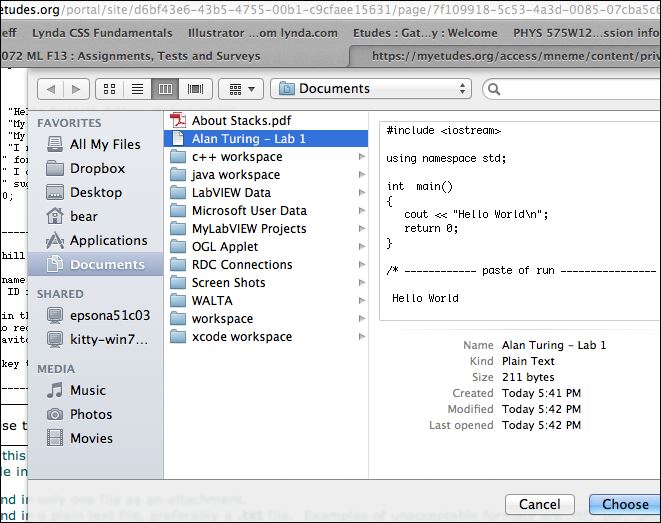
Task: Open the Microsoft User Data folder
Action: [266, 211]
